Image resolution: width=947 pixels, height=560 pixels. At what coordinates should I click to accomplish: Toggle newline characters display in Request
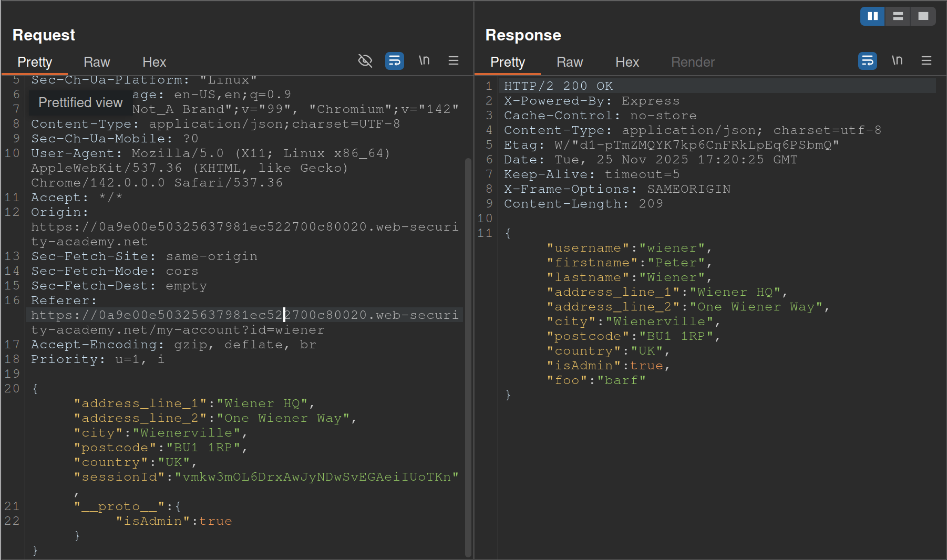tap(424, 61)
